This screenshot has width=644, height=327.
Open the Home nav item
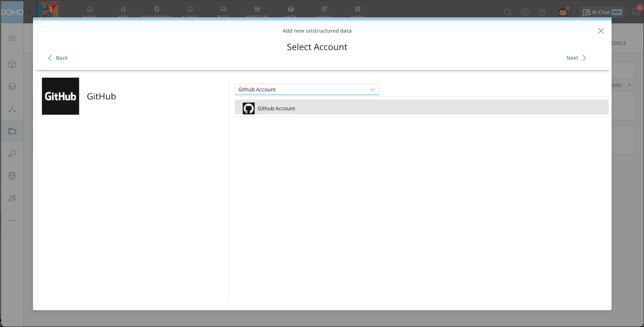pyautogui.click(x=90, y=12)
